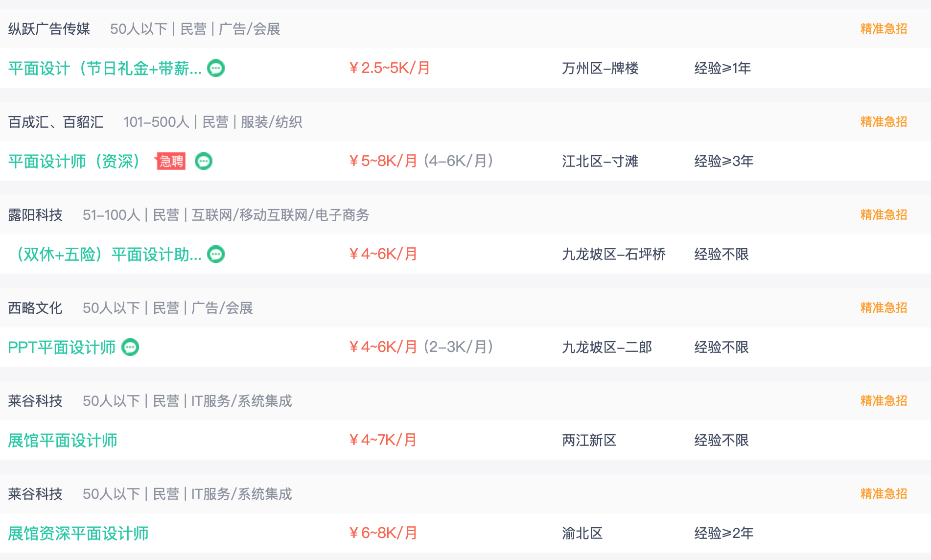Open job 展馆资深平面设计师

(x=78, y=533)
